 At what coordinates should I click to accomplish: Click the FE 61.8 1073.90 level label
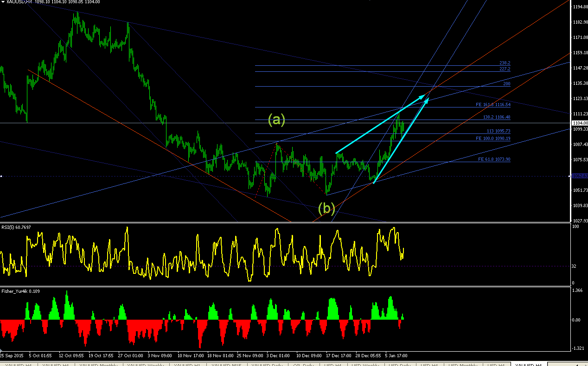[494, 159]
